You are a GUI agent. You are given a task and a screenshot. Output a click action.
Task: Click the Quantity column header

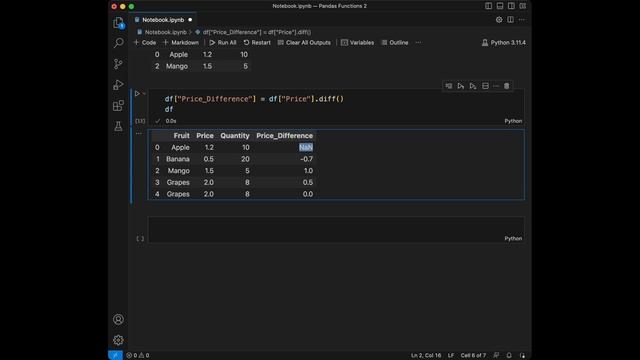(235, 136)
